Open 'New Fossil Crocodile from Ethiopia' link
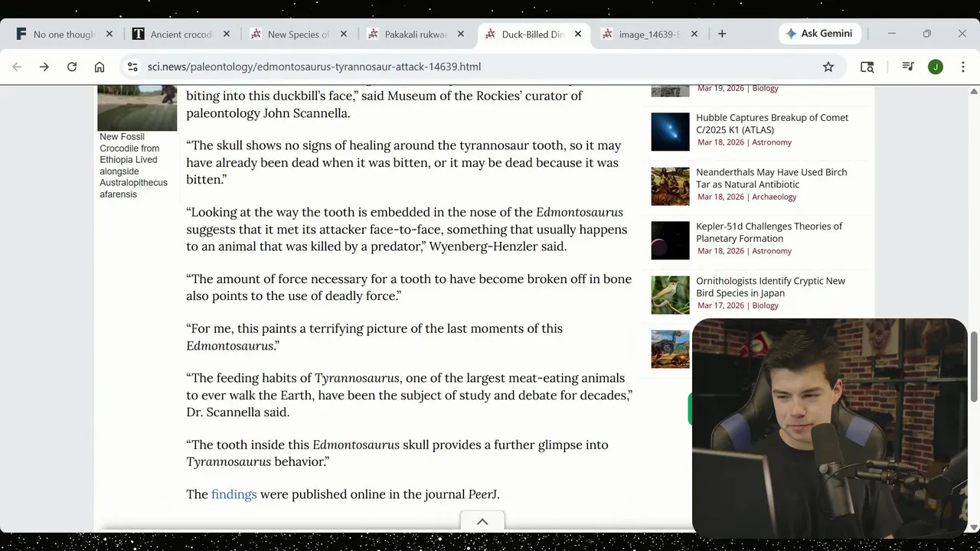Image resolution: width=980 pixels, height=551 pixels. [x=133, y=165]
